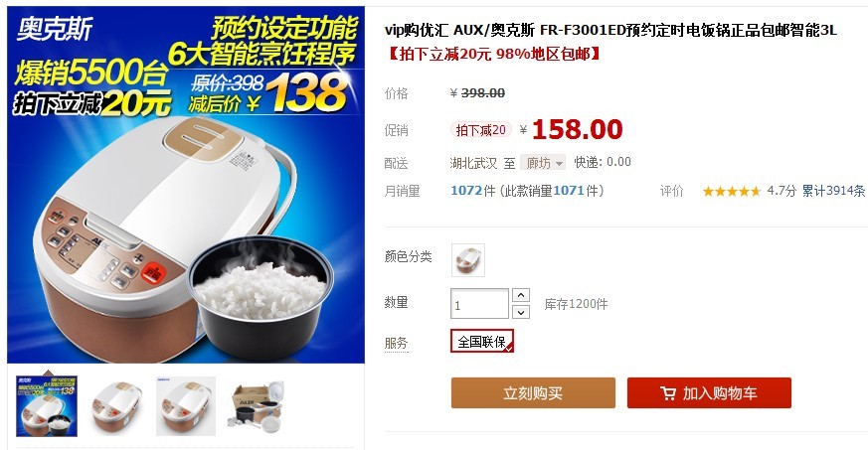Select the second rice cooker thumbnail
This screenshot has height=450, width=868.
(x=116, y=406)
